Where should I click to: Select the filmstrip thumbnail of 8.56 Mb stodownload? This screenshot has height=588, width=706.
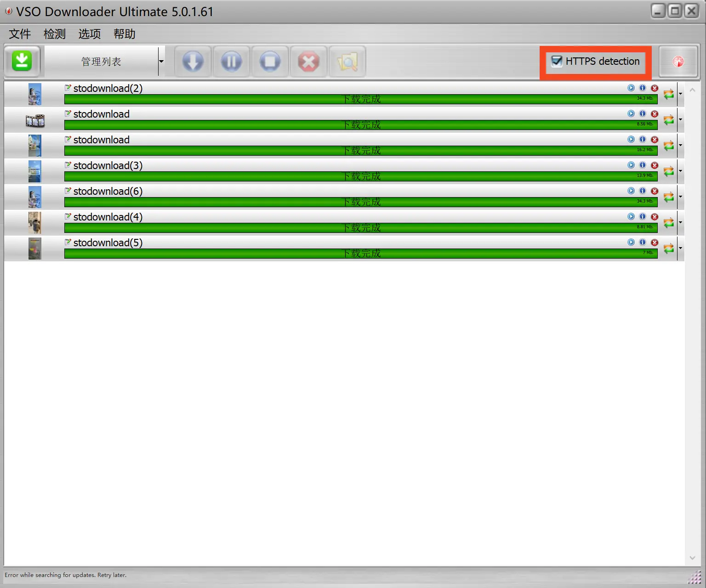pyautogui.click(x=35, y=120)
